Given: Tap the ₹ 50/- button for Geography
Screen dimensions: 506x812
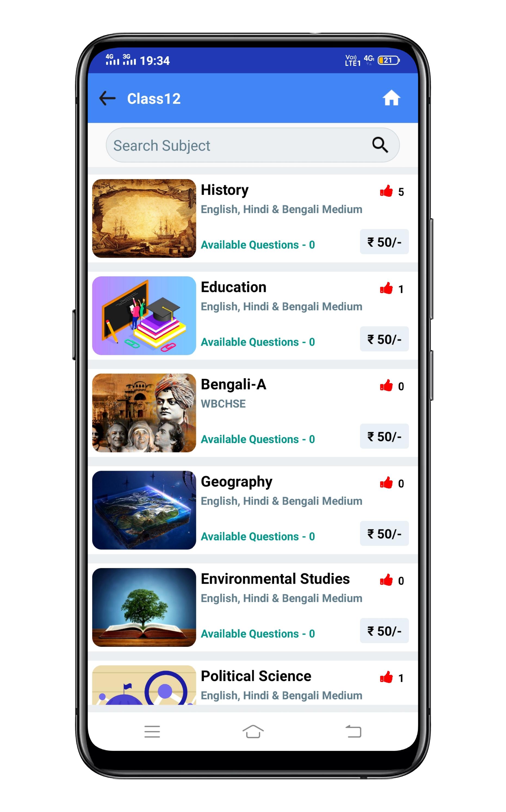Looking at the screenshot, I should click(384, 533).
